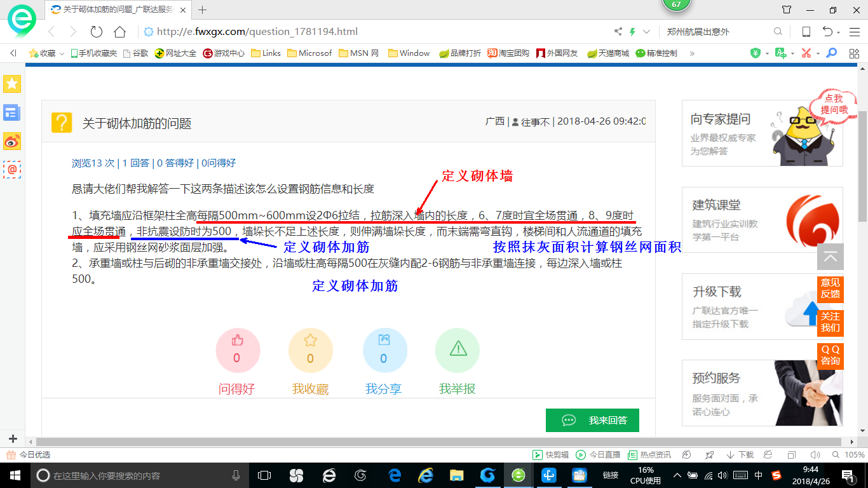Click the green 我来回答 button
Image resolution: width=868 pixels, height=488 pixels.
click(x=592, y=420)
